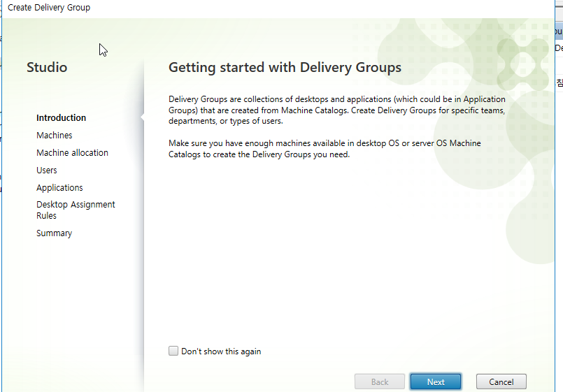Click the paragraph starting "Delivery Groups are collections"
This screenshot has width=563, height=392.
pos(337,110)
